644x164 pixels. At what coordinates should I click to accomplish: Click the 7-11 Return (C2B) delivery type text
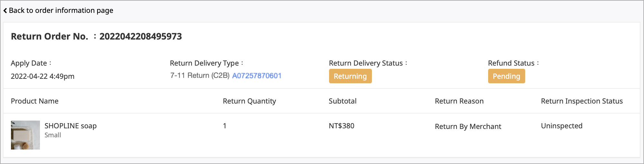tap(200, 76)
